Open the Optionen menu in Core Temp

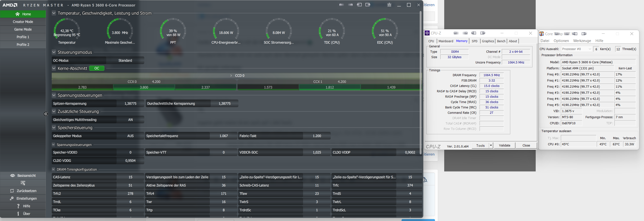tap(561, 41)
